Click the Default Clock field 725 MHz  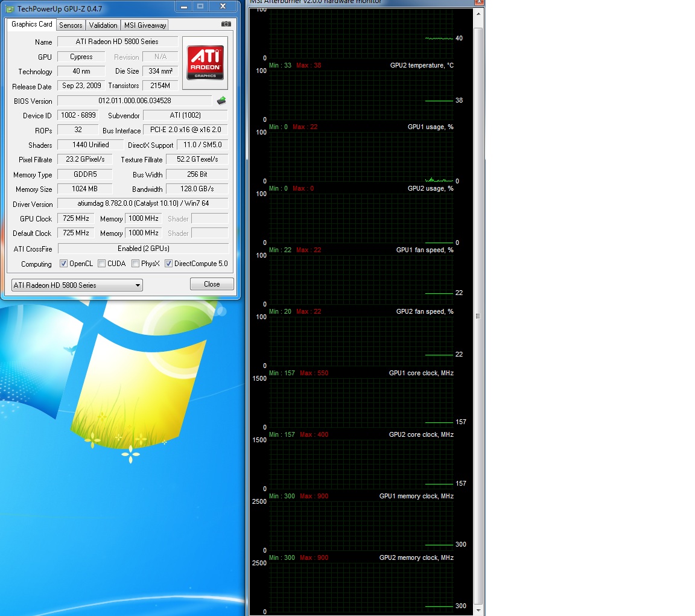click(x=76, y=233)
